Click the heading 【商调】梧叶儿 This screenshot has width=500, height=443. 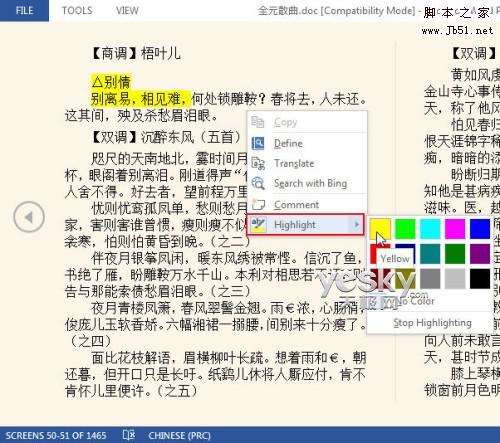pos(136,53)
